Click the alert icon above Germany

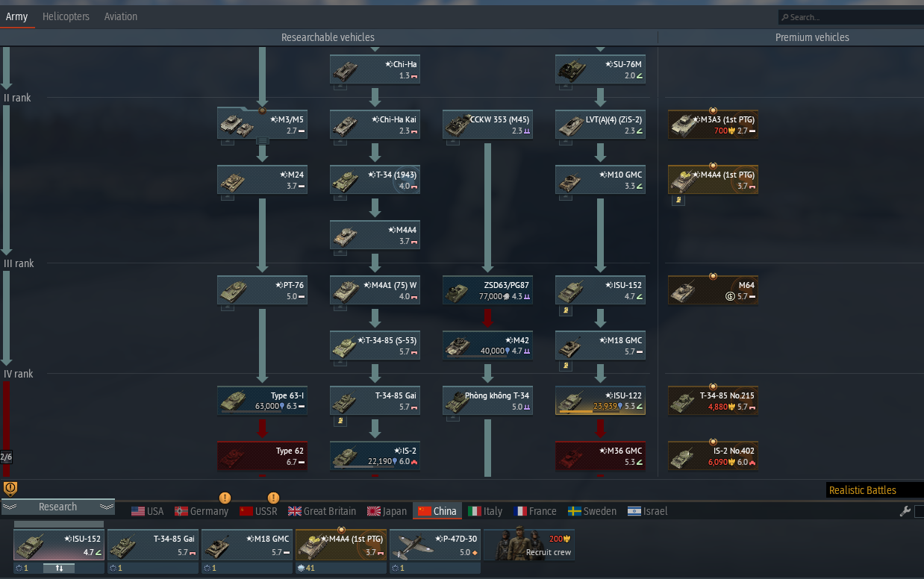click(225, 498)
